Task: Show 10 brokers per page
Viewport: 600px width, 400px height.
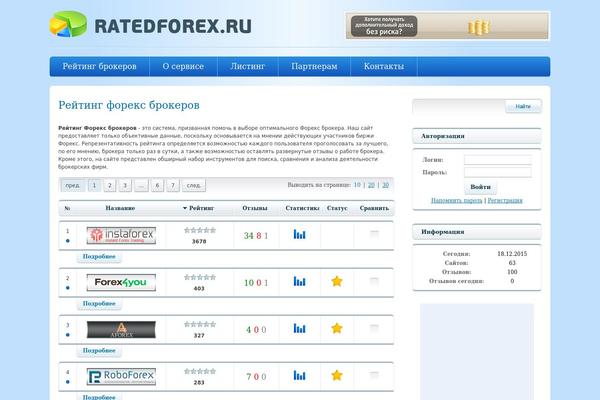Action: [357, 185]
